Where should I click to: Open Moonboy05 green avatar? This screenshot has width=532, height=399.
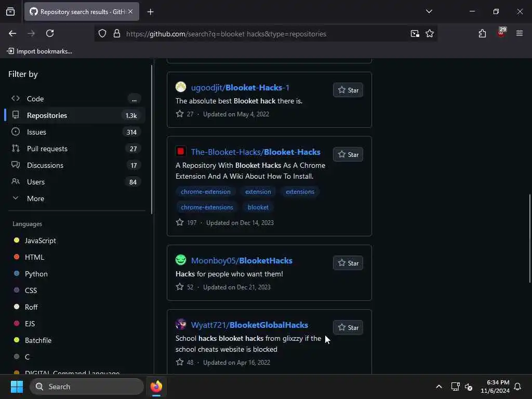pyautogui.click(x=181, y=260)
